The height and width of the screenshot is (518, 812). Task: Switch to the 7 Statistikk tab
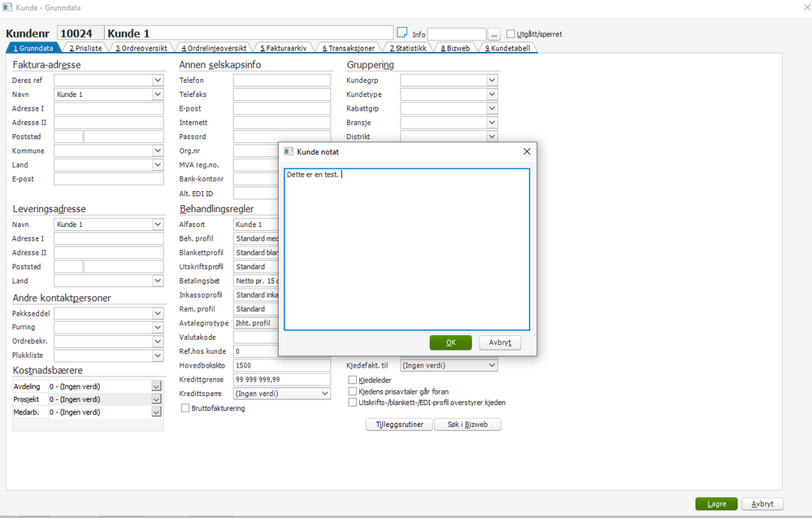[408, 48]
